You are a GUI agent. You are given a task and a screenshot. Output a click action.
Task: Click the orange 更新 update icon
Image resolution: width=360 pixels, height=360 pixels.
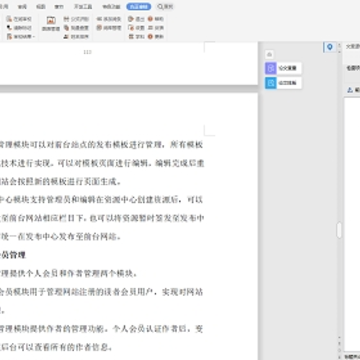[x=150, y=37]
